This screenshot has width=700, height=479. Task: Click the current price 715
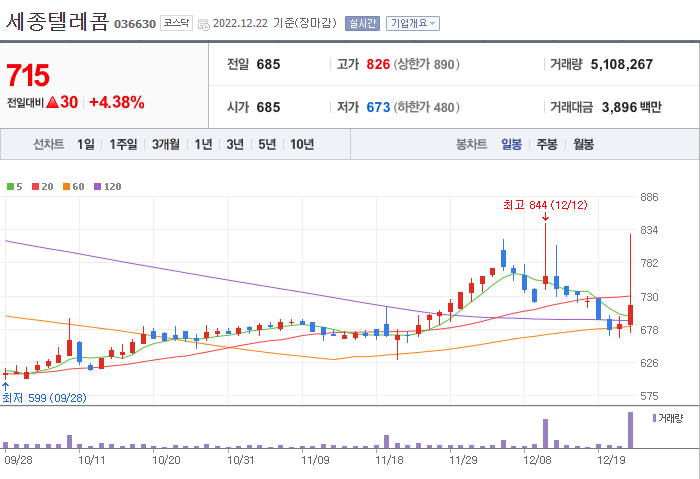pos(28,75)
